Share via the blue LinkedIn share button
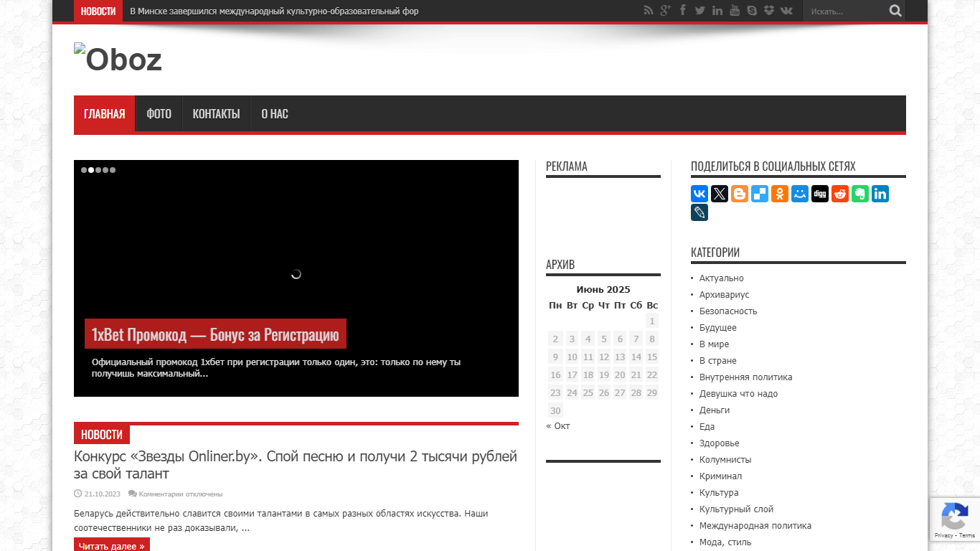980x551 pixels. (880, 194)
